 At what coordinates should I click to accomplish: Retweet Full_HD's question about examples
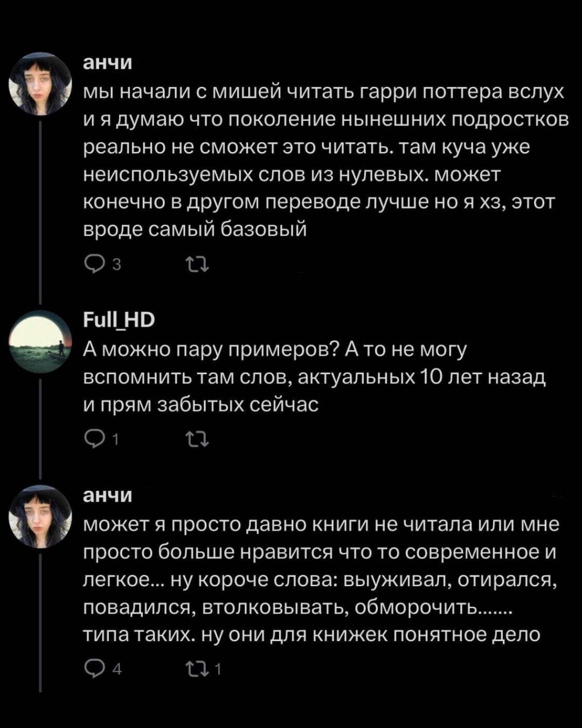point(197,440)
